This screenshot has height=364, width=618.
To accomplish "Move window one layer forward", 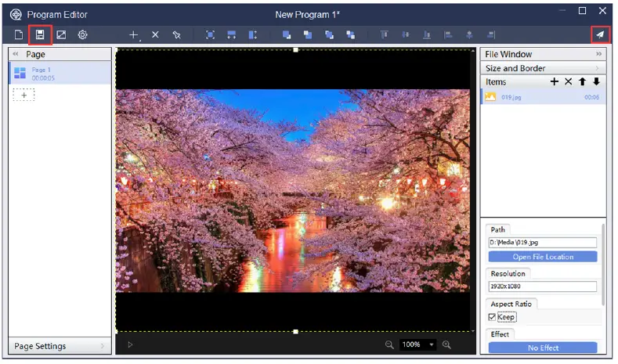I will [329, 34].
